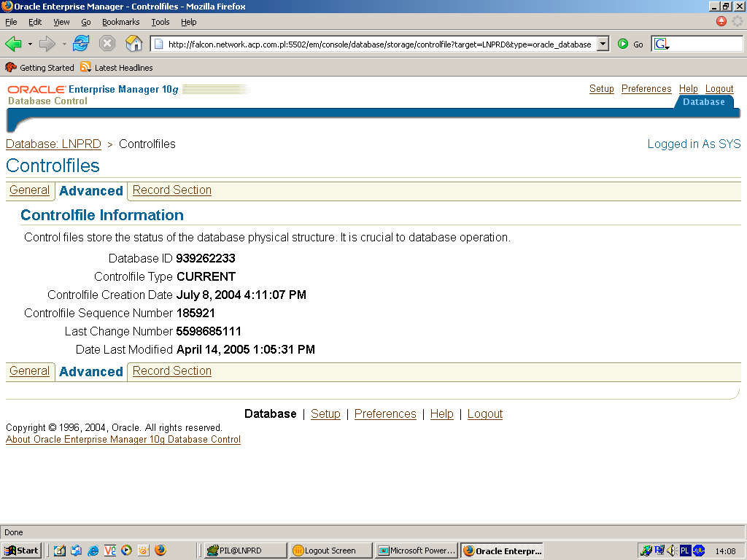747x560 pixels.
Task: Switch to the bottom General tab
Action: (29, 371)
